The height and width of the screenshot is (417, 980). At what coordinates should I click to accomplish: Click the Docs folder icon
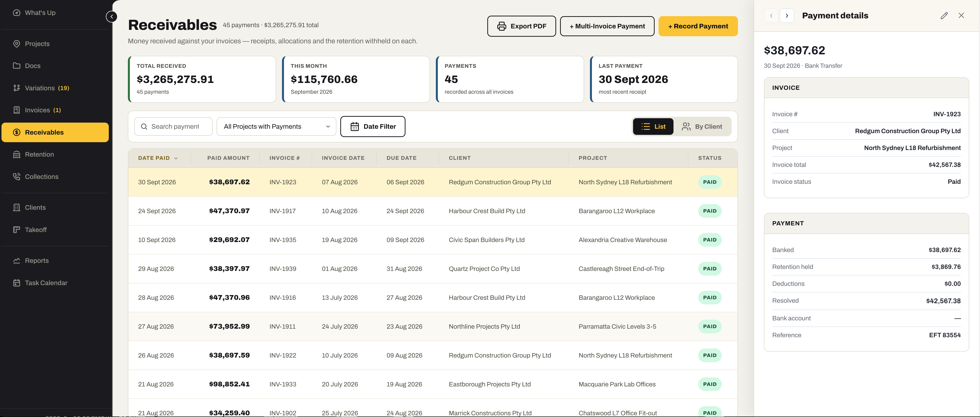tap(16, 66)
